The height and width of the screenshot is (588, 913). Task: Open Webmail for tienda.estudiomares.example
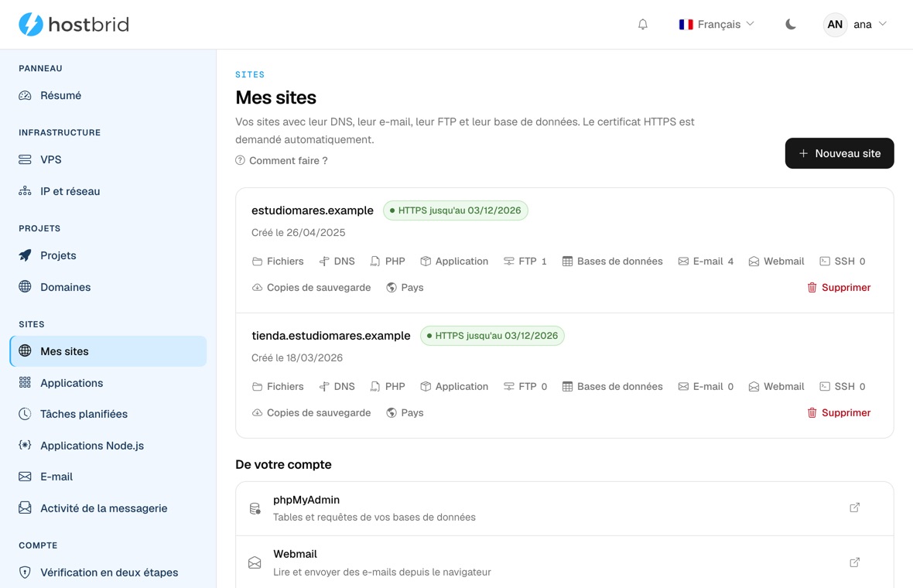coord(776,387)
